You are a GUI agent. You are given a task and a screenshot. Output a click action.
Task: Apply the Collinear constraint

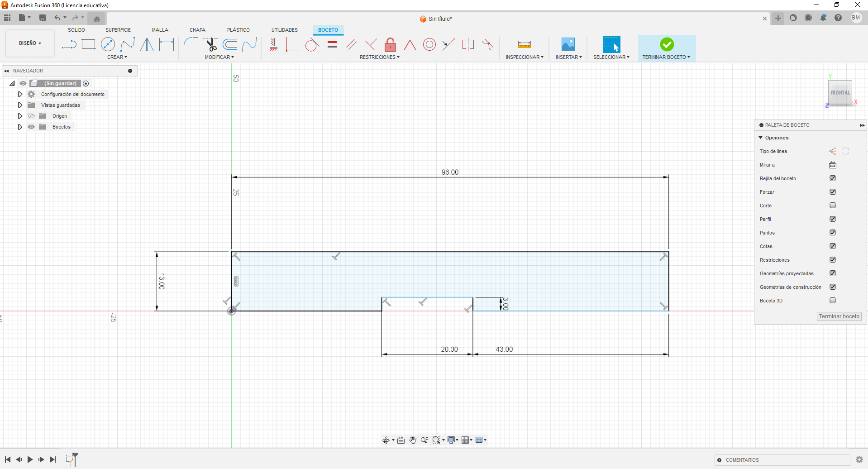(x=448, y=44)
